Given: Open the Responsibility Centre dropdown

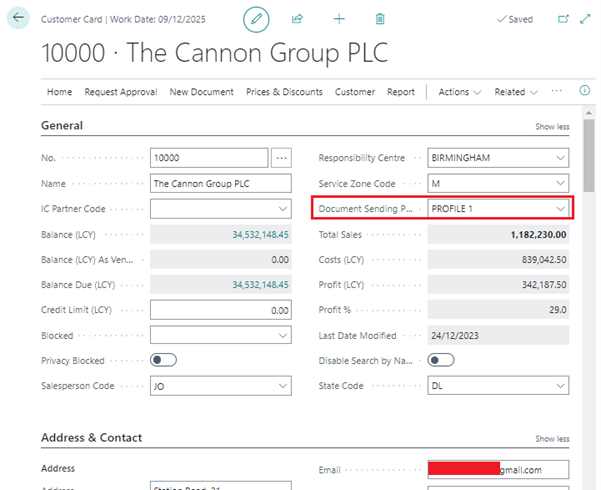Looking at the screenshot, I should pos(560,158).
